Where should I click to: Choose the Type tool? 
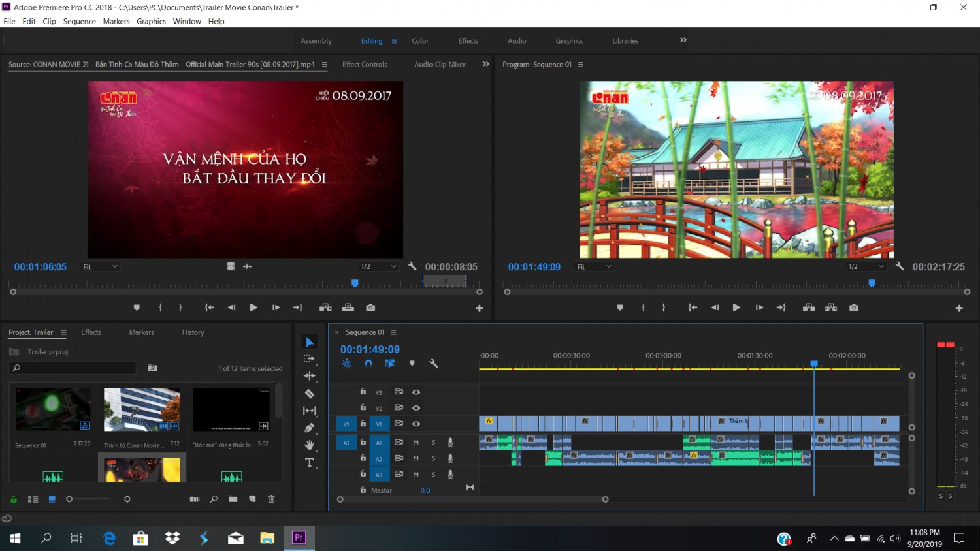click(310, 463)
